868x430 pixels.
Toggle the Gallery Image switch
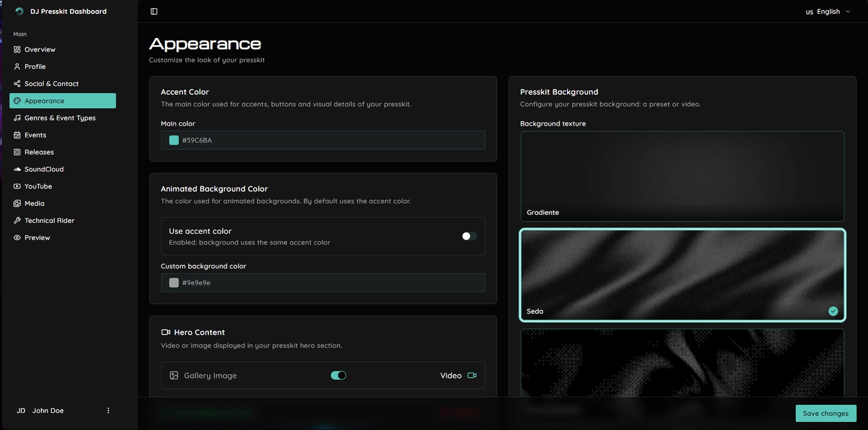coord(338,375)
